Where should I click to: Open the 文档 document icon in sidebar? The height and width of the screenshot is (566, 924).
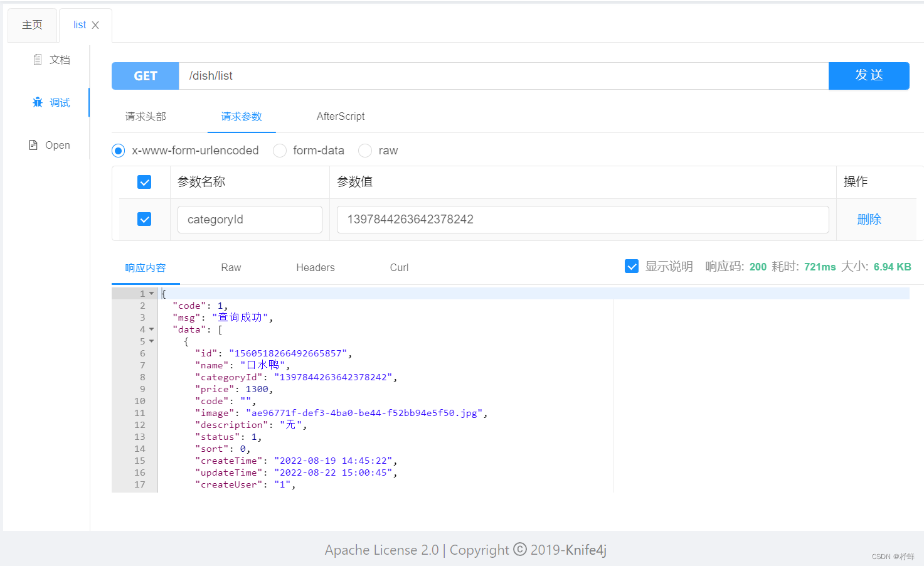point(38,60)
